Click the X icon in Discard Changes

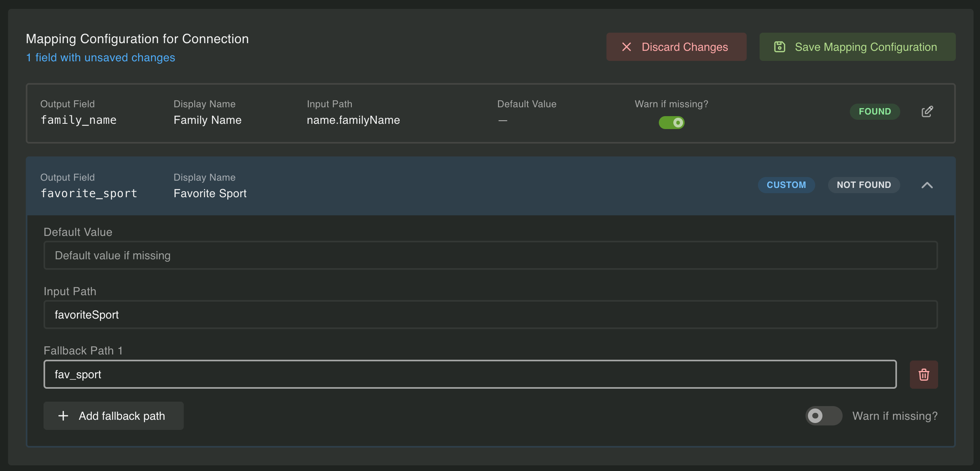coord(626,47)
